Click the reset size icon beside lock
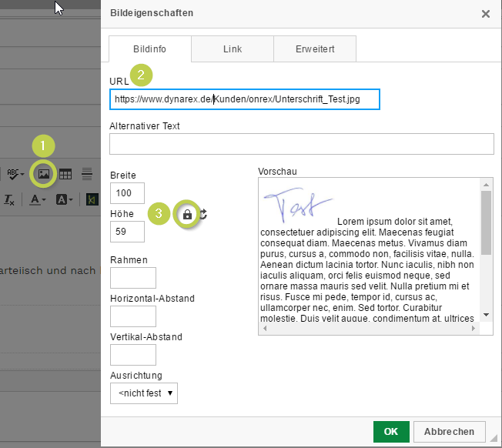502x448 pixels. (x=202, y=215)
